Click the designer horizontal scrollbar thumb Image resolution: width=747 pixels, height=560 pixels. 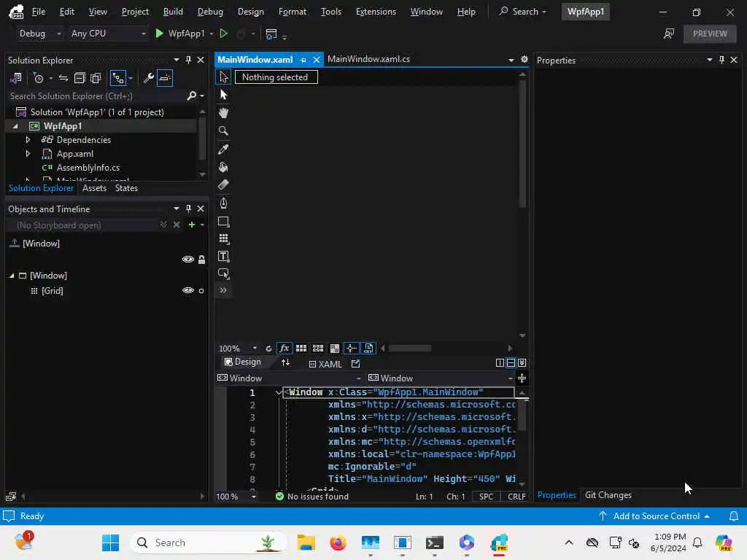click(410, 349)
